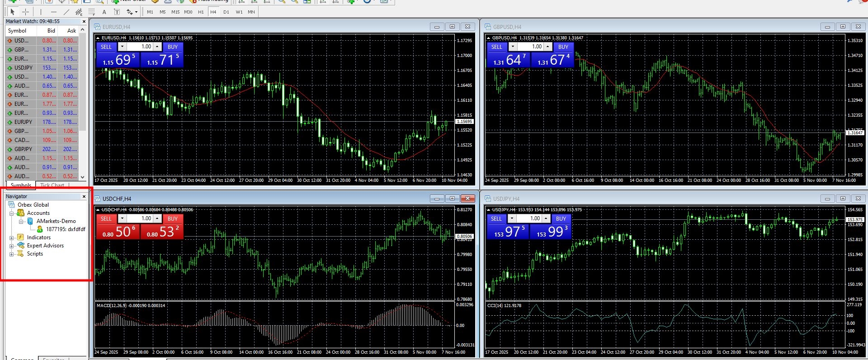Select the Fibonacci Retracement tool
Viewport: 868px width, 360px height.
[x=92, y=12]
